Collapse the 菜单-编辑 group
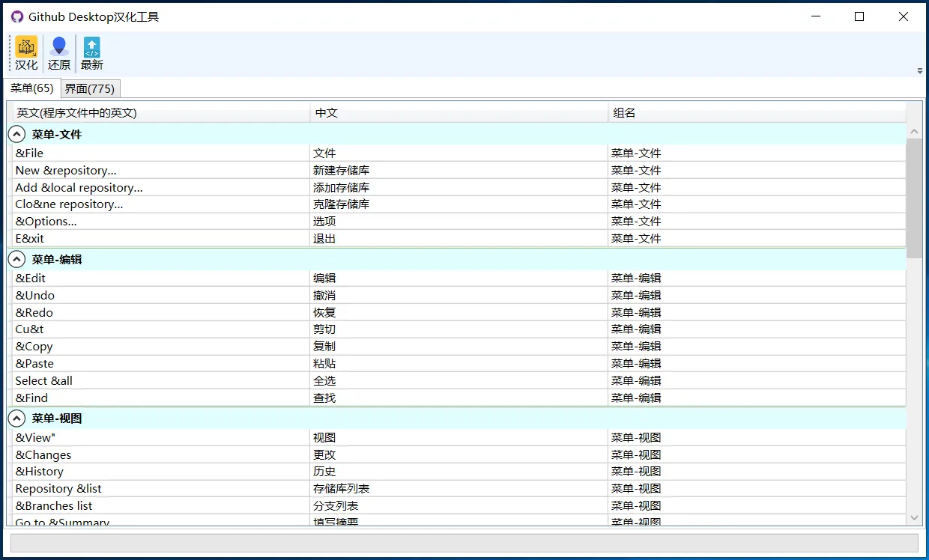929x560 pixels. [x=16, y=260]
